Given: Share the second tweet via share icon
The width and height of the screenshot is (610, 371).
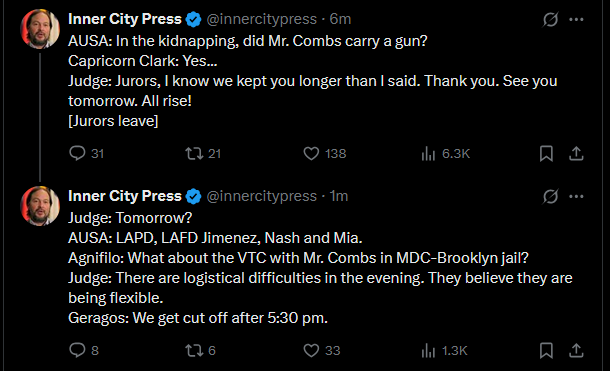Looking at the screenshot, I should click(576, 350).
